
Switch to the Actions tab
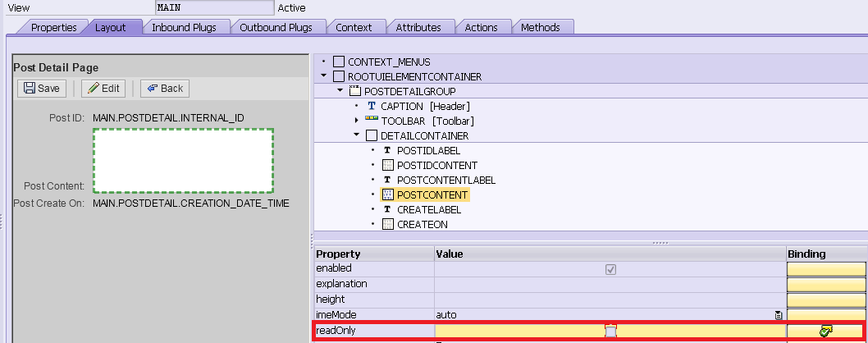point(481,27)
